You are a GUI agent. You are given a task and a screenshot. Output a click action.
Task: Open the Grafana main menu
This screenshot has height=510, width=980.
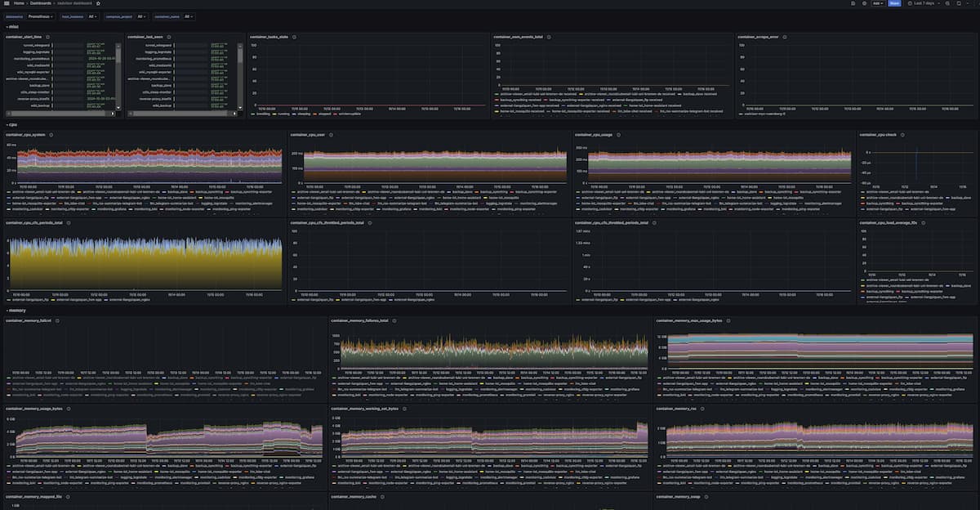click(7, 3)
